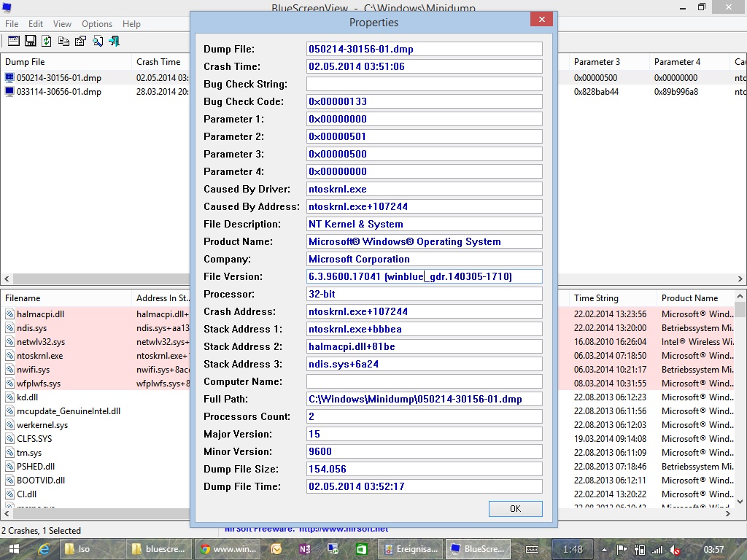Sort by Parameter 4 column header
Screen dimensions: 747x560
tap(689, 62)
